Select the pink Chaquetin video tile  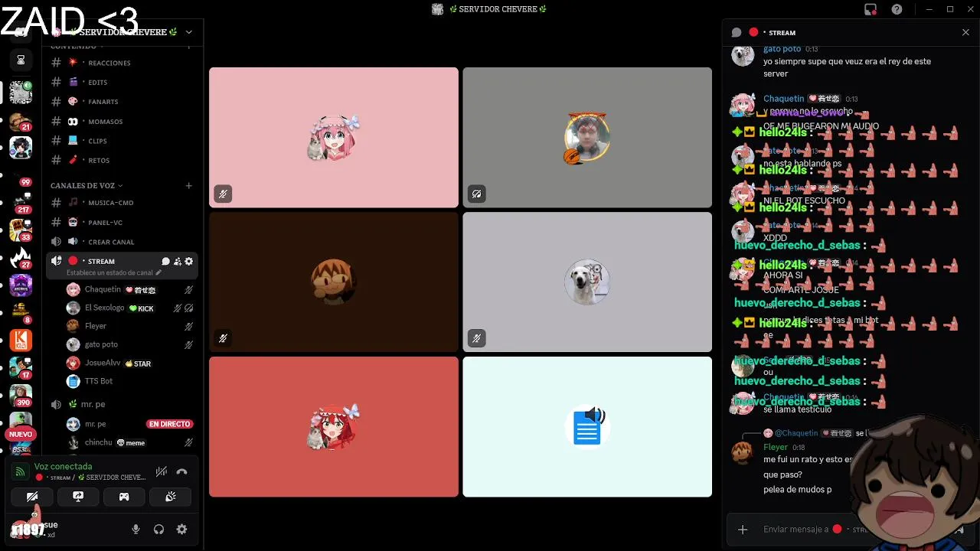click(x=334, y=137)
